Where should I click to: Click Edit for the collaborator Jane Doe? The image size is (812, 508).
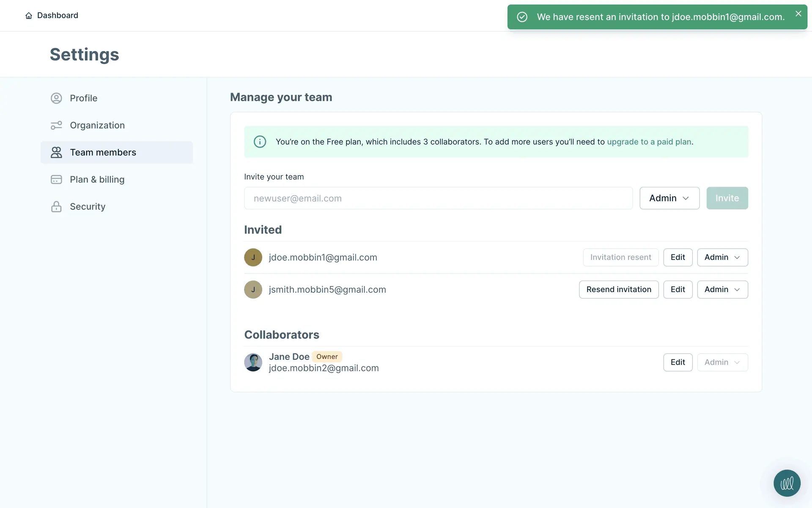point(678,362)
